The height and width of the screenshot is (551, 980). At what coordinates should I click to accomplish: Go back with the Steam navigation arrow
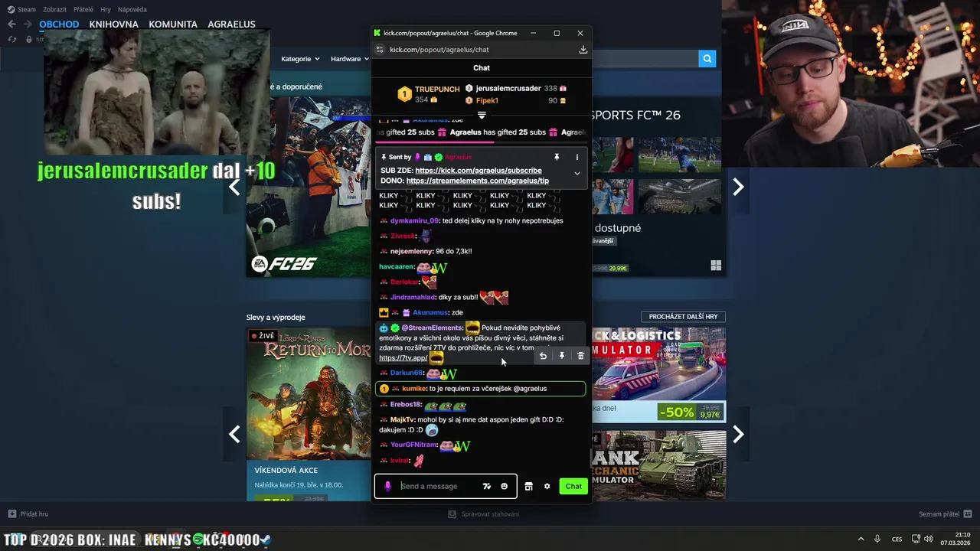coord(11,24)
